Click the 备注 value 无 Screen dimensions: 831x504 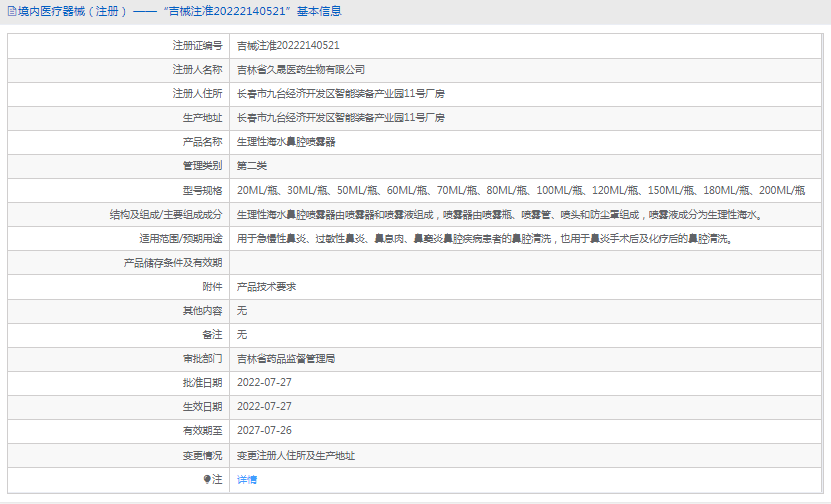coord(242,334)
